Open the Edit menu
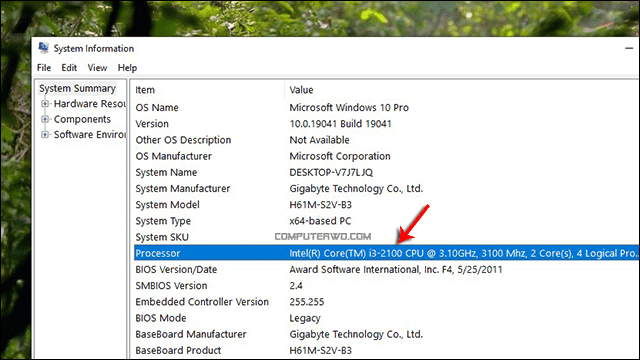The width and height of the screenshot is (640, 360). coord(69,68)
